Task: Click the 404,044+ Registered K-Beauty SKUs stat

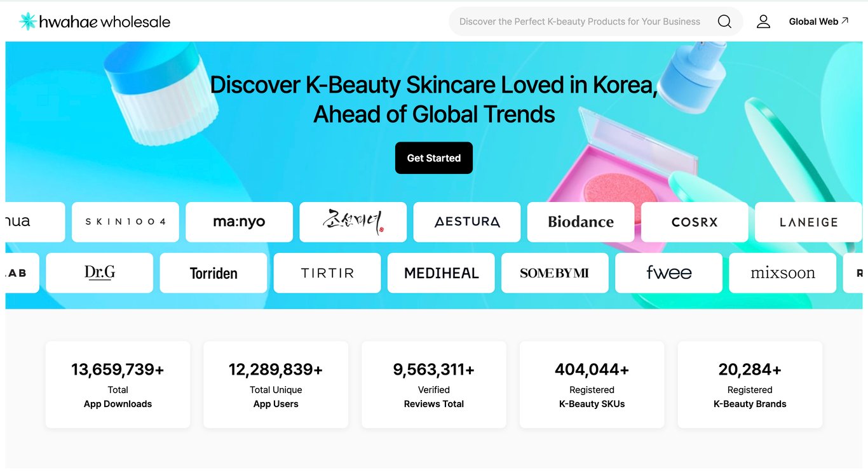Action: pyautogui.click(x=592, y=385)
